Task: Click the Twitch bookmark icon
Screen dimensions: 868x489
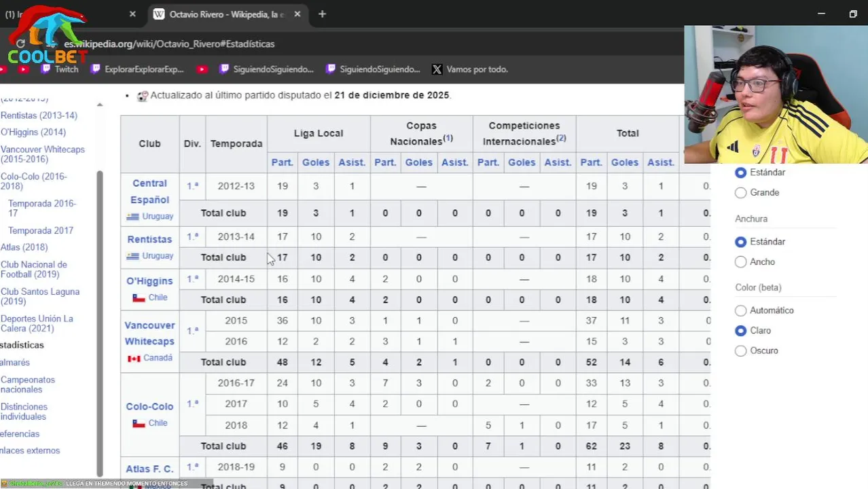Action: click(46, 69)
